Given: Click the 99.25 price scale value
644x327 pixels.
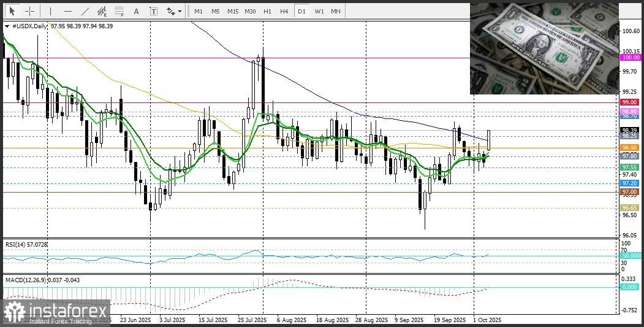Looking at the screenshot, I should point(631,91).
